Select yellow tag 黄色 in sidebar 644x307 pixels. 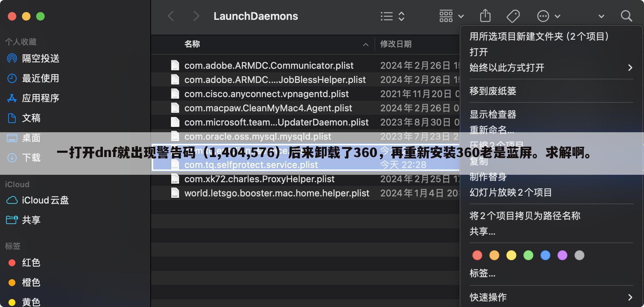coord(24,302)
